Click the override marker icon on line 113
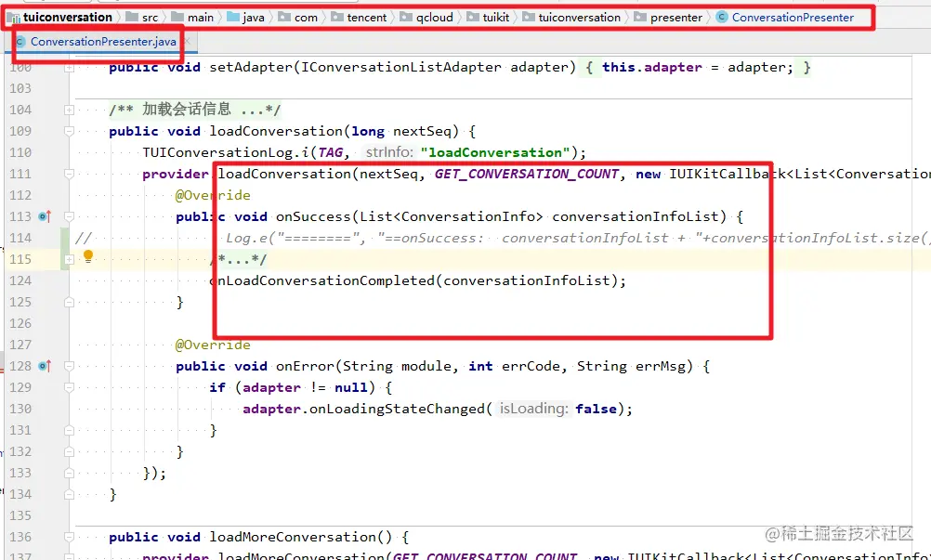 pos(45,216)
